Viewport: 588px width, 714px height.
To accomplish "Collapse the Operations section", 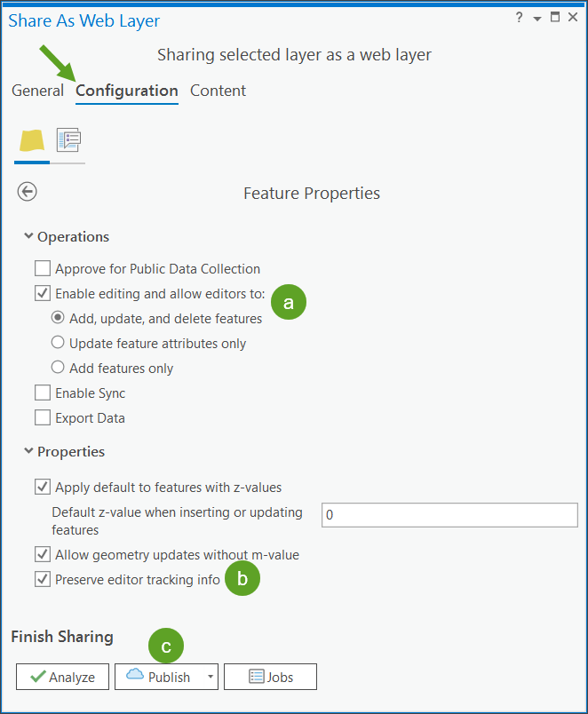I will pos(28,236).
